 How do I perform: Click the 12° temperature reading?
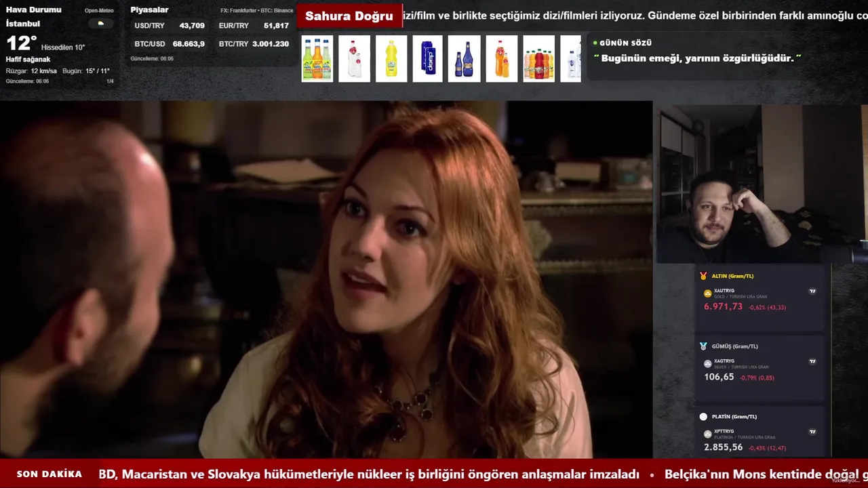(22, 43)
